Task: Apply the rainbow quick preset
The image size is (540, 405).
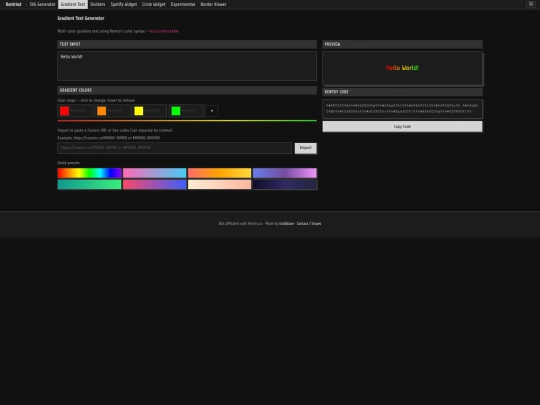Action: click(90, 173)
